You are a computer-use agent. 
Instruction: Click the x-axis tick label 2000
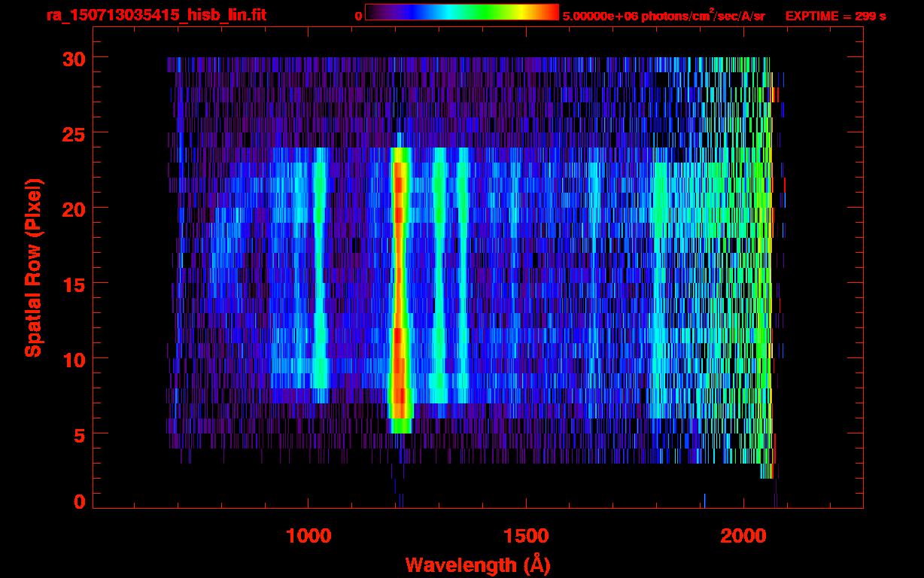click(x=743, y=535)
